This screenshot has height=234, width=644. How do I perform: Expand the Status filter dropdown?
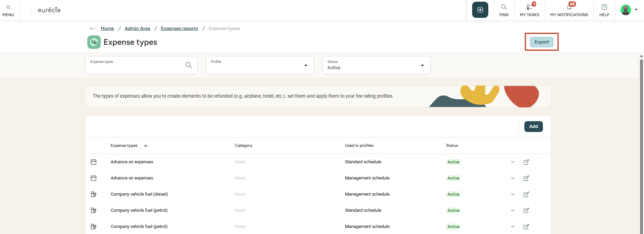click(422, 65)
